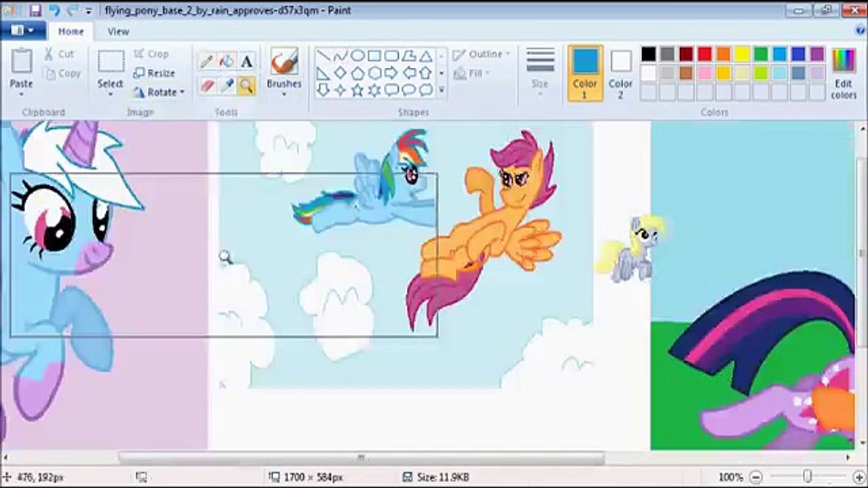Viewport: 868px width, 488px height.
Task: Open the Rotate dropdown
Action: click(159, 92)
